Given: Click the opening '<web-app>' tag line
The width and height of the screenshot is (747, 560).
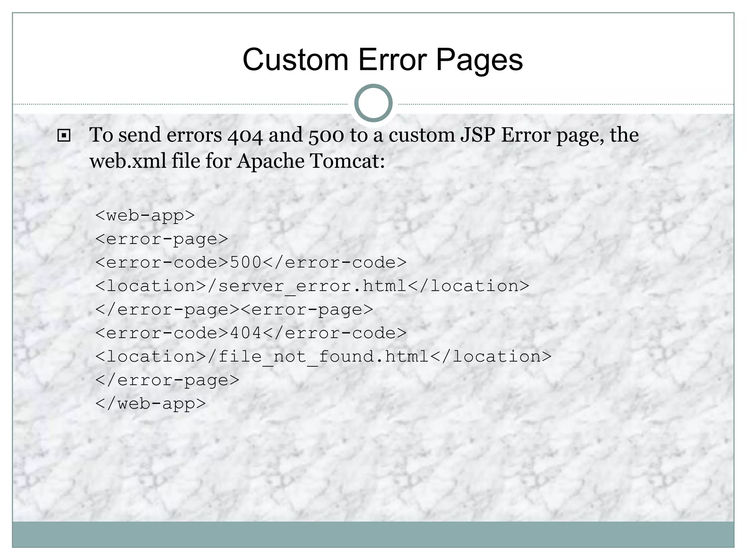Looking at the screenshot, I should [x=145, y=216].
